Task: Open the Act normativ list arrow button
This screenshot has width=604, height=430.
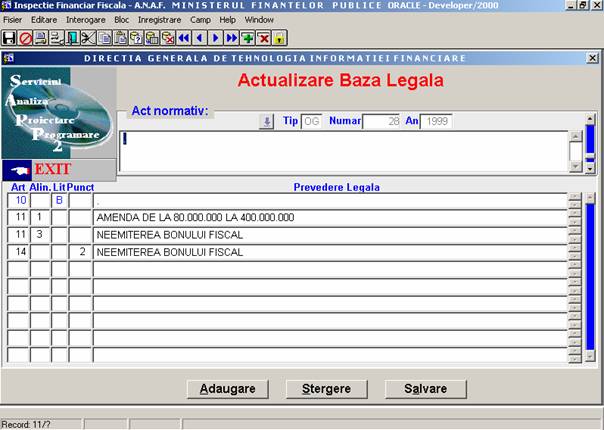Action: coord(266,121)
